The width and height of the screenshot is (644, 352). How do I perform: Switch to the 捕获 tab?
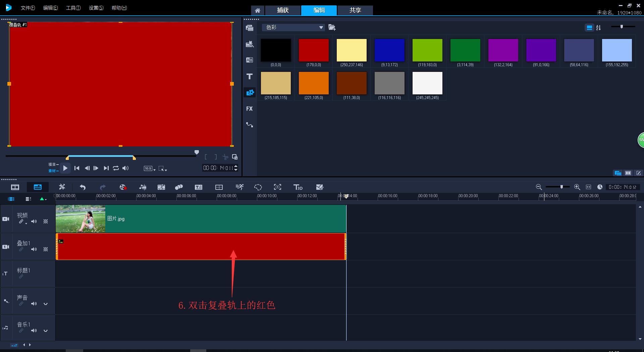click(x=283, y=10)
